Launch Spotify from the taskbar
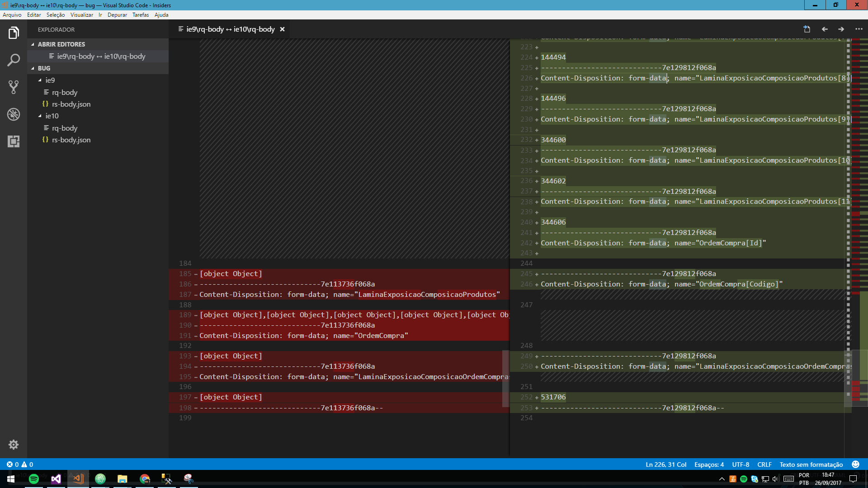This screenshot has width=868, height=488. (x=34, y=479)
